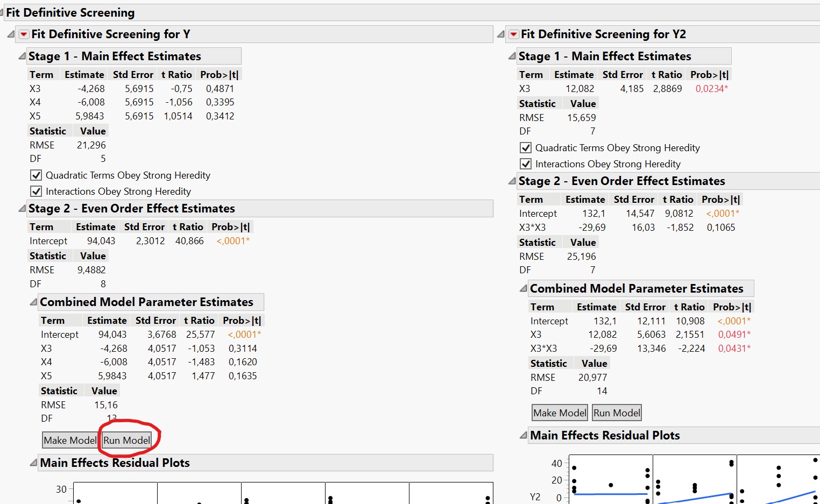Collapse Stage 2 Even Order Effect Estimates for Y2
This screenshot has height=504, width=820.
tap(511, 181)
